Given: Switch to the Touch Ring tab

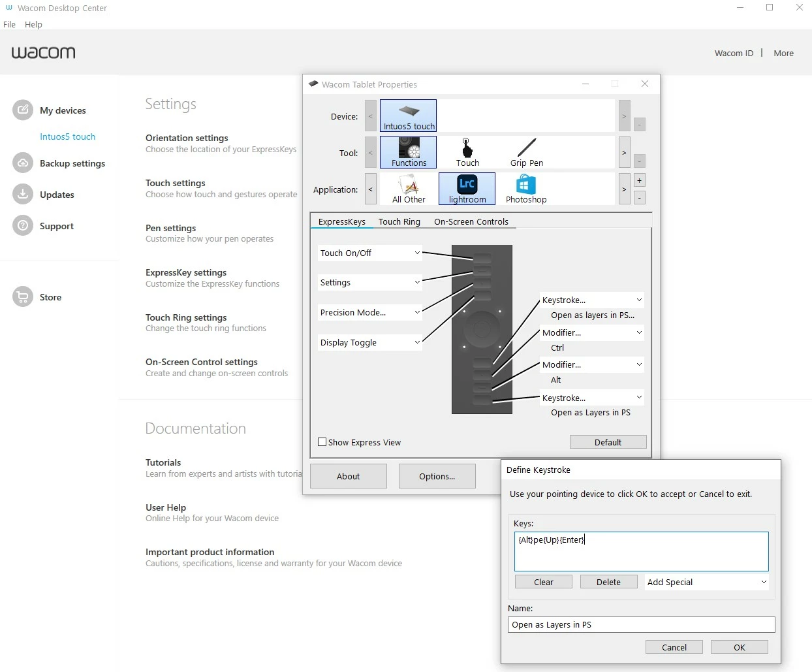Looking at the screenshot, I should pos(399,221).
